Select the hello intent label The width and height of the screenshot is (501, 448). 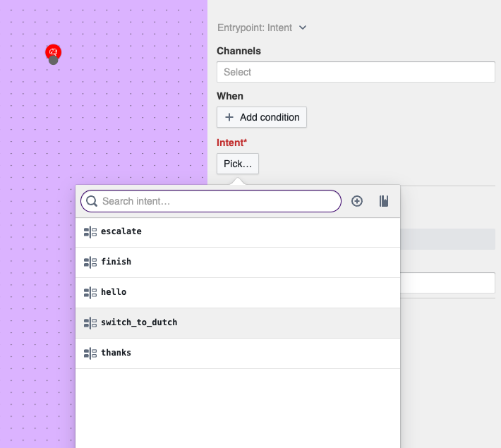click(x=114, y=292)
